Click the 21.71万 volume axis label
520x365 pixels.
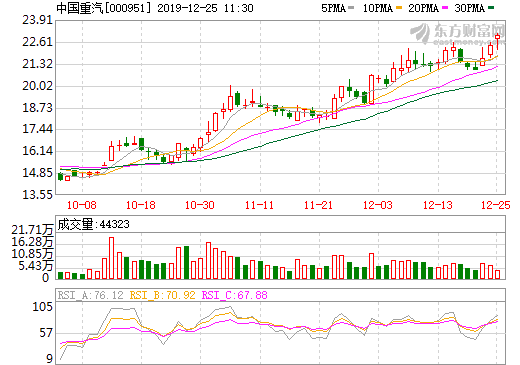(x=32, y=230)
